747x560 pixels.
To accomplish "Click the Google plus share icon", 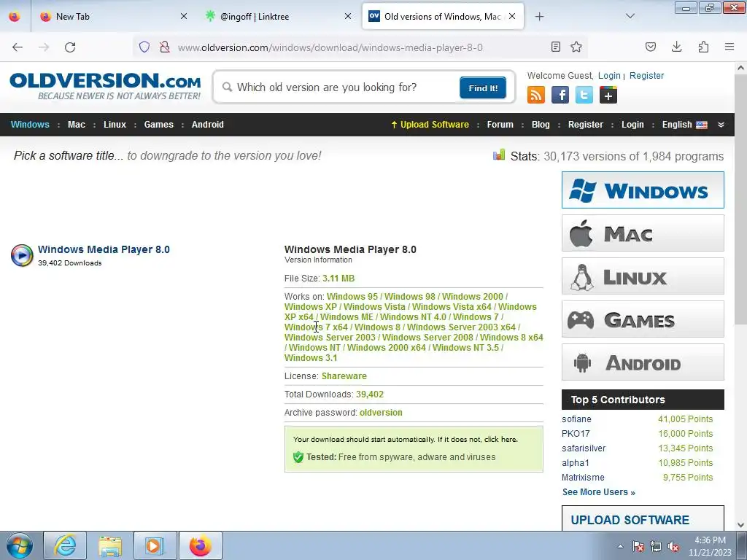I will [608, 95].
